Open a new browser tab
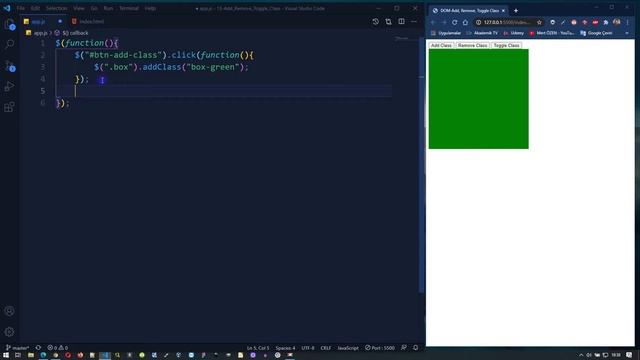Screen dimensions: 640x360 click(x=516, y=11)
